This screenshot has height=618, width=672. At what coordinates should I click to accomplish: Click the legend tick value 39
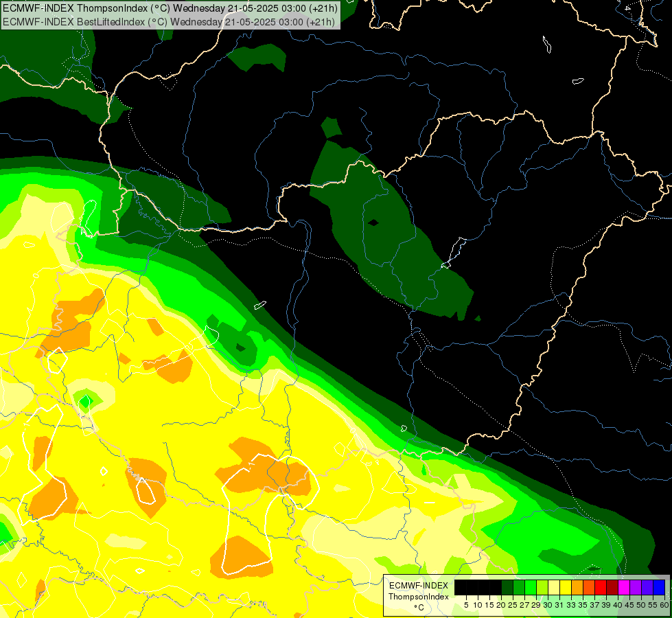[606, 605]
